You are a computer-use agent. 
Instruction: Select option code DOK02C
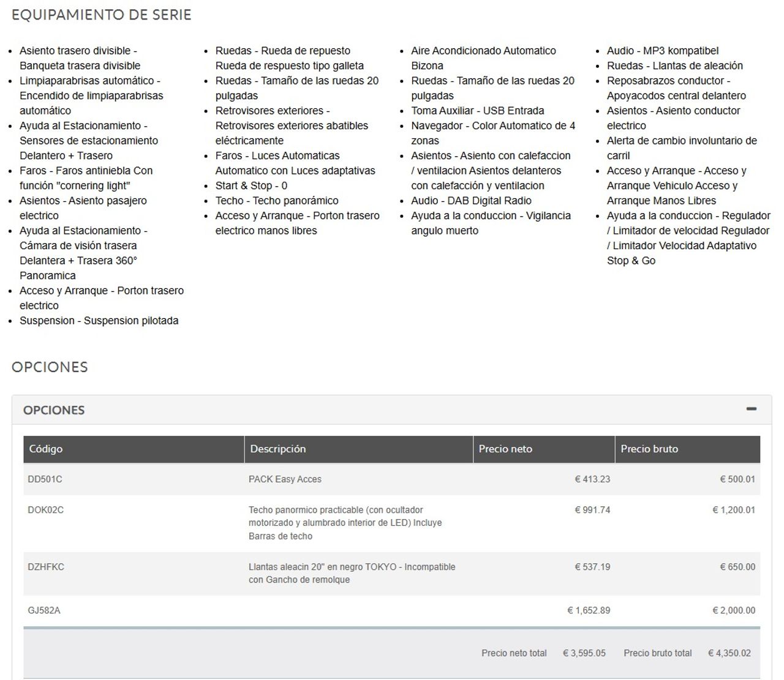[45, 510]
